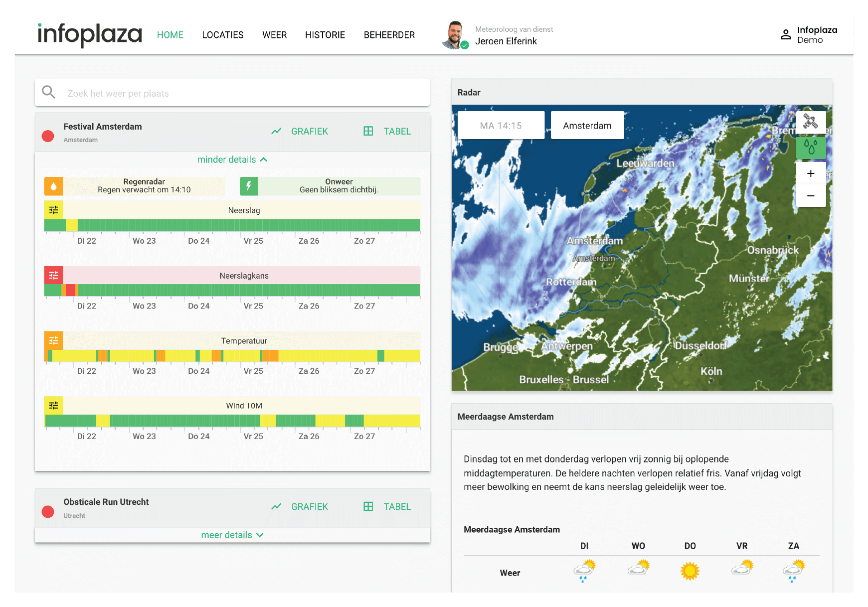Image resolution: width=868 pixels, height=607 pixels.
Task: Click the sunny DO weather icon
Action: pyautogui.click(x=690, y=571)
